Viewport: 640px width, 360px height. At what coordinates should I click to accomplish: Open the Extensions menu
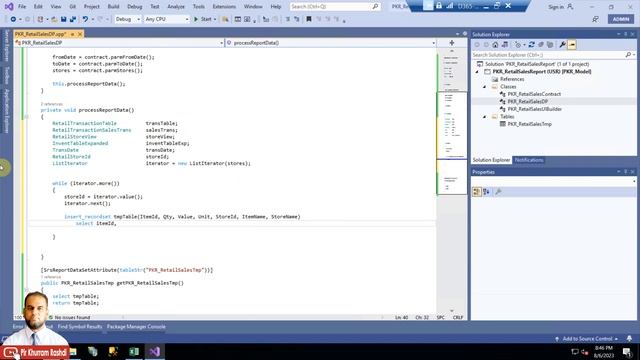click(x=224, y=7)
